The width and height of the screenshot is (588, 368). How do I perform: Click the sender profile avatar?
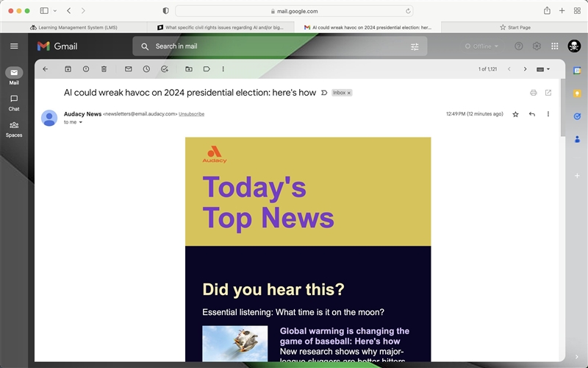pyautogui.click(x=49, y=118)
